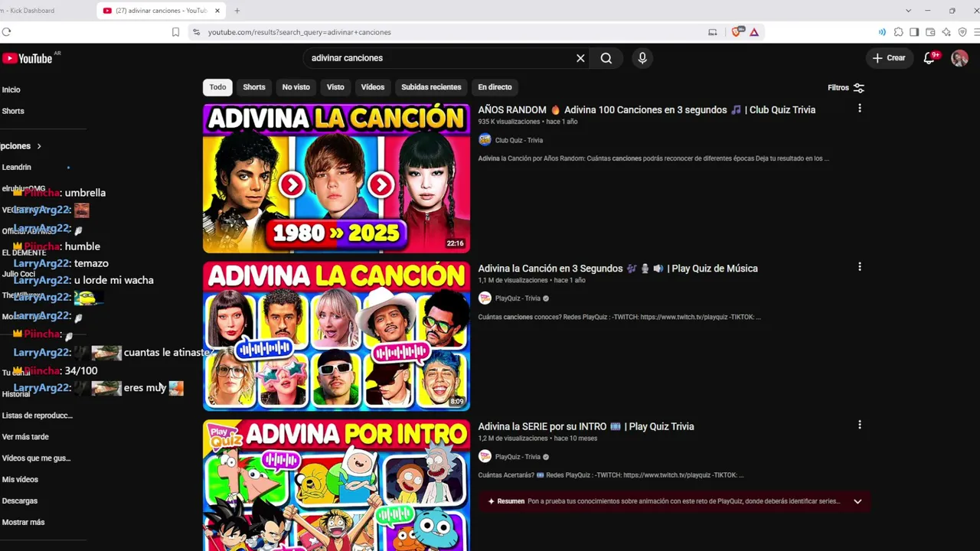Open Adivina la Canción en 3 Segundos title

tap(618, 268)
